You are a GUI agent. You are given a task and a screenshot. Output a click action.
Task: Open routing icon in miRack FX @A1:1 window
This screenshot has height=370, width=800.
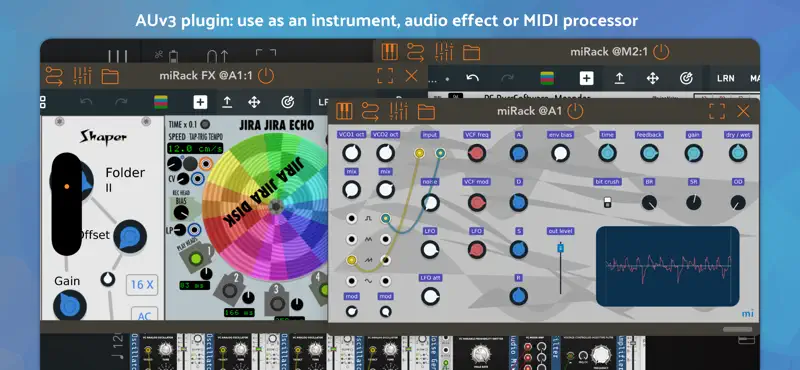pos(54,76)
